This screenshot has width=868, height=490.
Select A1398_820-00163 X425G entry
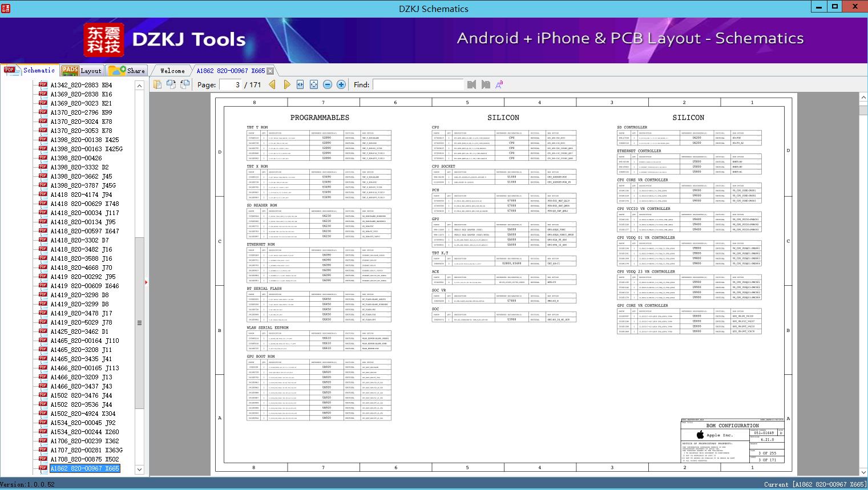[x=86, y=149]
